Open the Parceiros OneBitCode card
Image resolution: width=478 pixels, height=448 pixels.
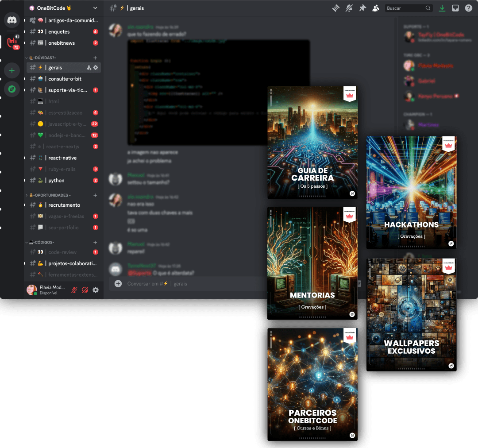coord(312,385)
